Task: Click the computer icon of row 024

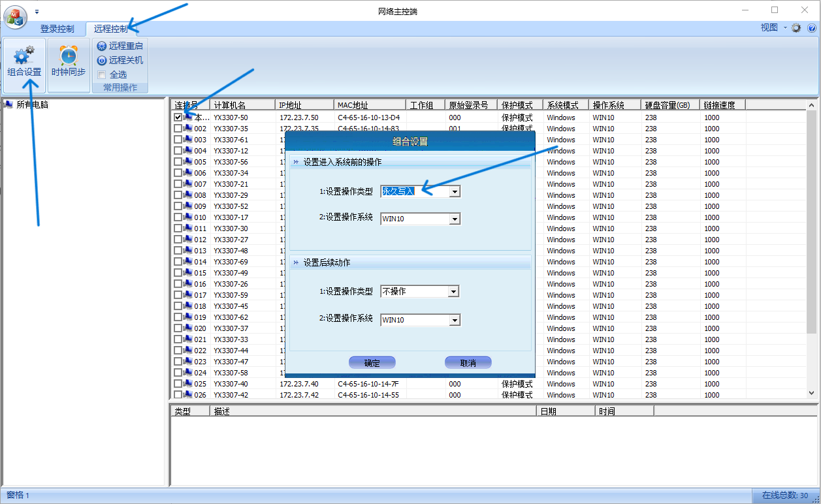Action: pyautogui.click(x=188, y=373)
